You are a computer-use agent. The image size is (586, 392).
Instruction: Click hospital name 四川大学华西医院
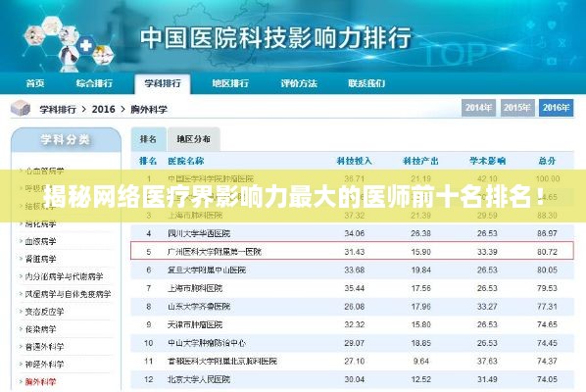199,233
